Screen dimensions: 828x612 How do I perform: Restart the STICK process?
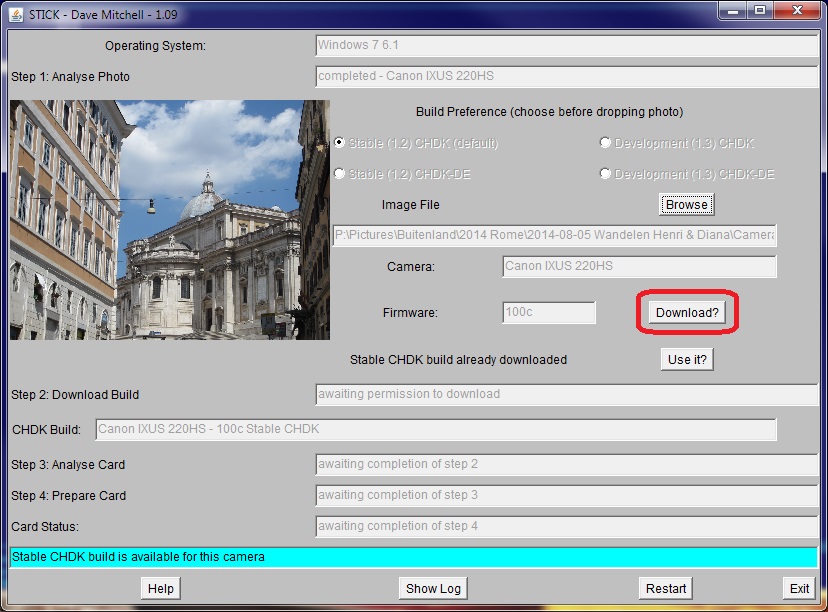[x=666, y=588]
